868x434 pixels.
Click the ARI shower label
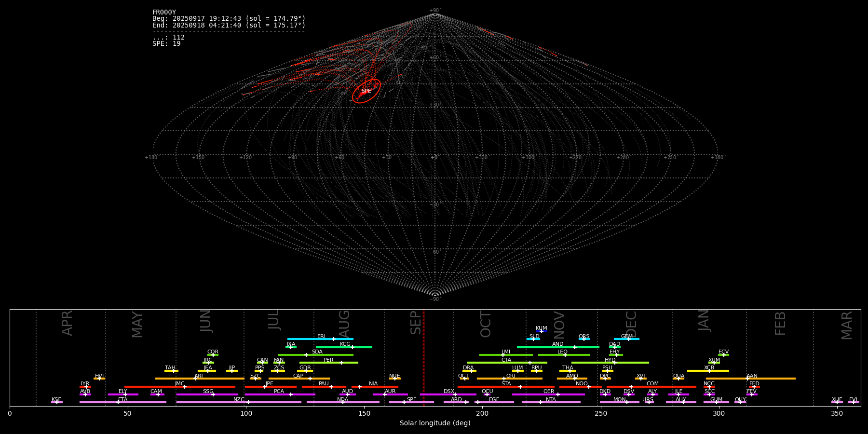point(198,376)
